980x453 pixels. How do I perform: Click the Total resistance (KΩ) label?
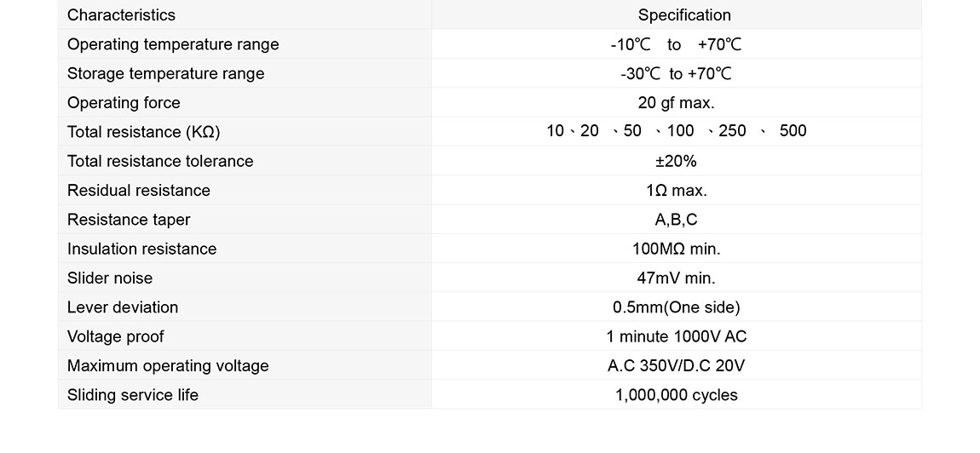click(144, 132)
